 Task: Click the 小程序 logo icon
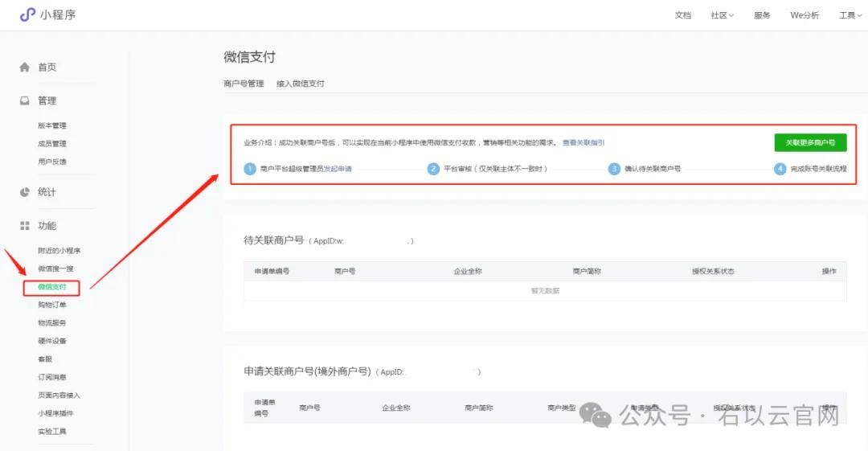coord(27,15)
